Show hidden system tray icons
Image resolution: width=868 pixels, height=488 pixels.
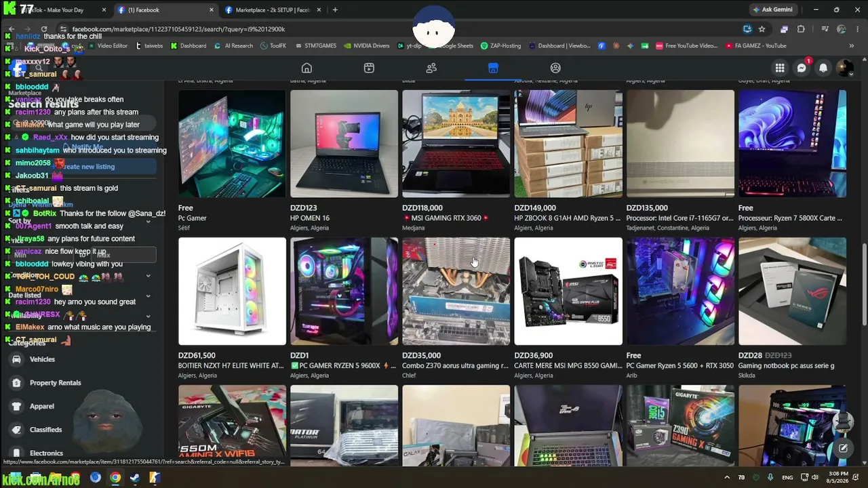727,477
